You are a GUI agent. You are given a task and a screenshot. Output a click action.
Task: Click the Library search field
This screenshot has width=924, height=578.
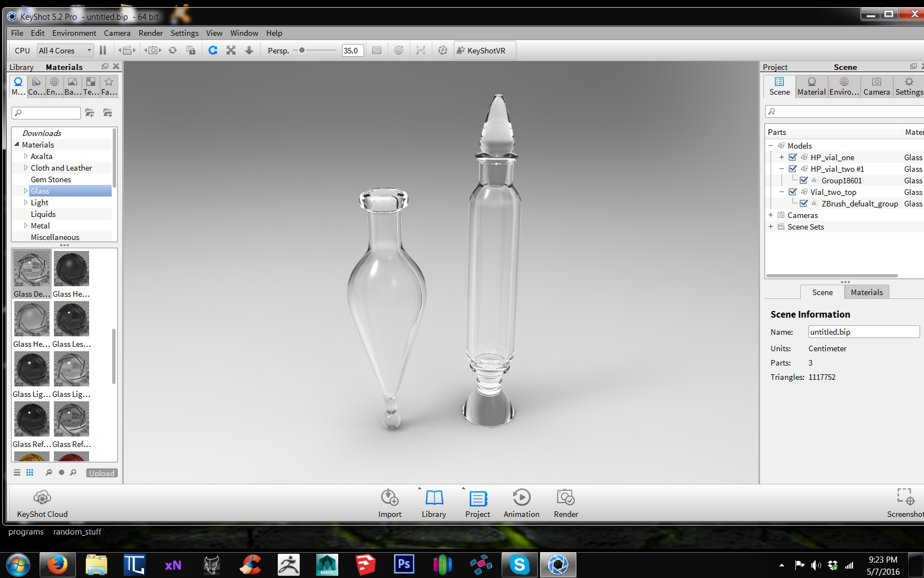(x=46, y=113)
